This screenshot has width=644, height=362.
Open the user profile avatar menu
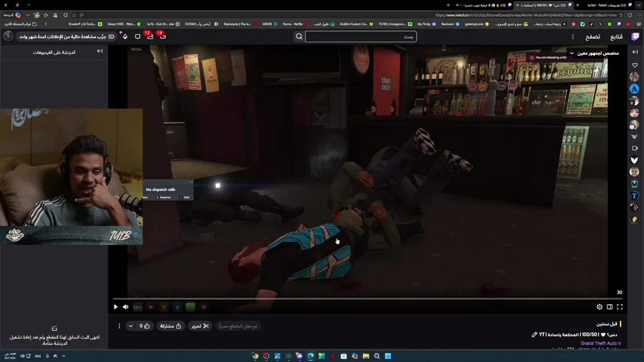8,36
